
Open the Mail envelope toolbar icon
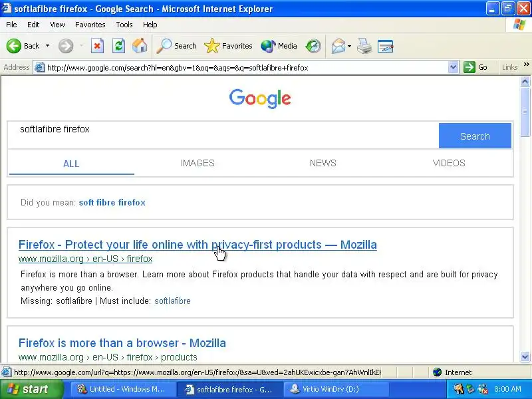click(338, 46)
